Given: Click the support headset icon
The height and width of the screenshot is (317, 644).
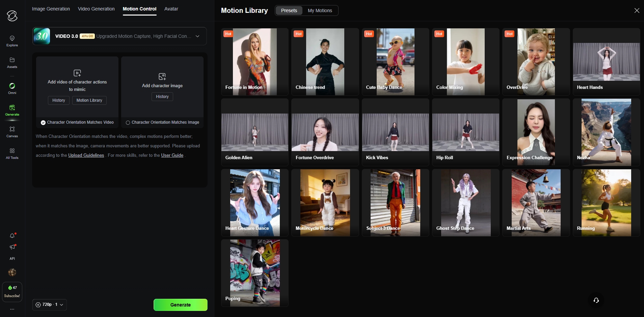Looking at the screenshot, I should coord(596,300).
